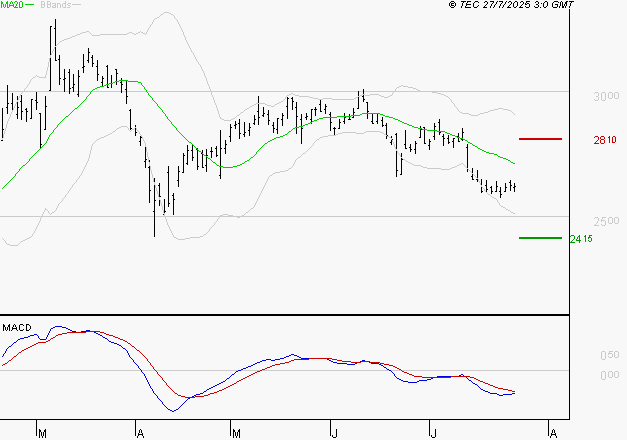Click the green 2415 support line

(540, 238)
